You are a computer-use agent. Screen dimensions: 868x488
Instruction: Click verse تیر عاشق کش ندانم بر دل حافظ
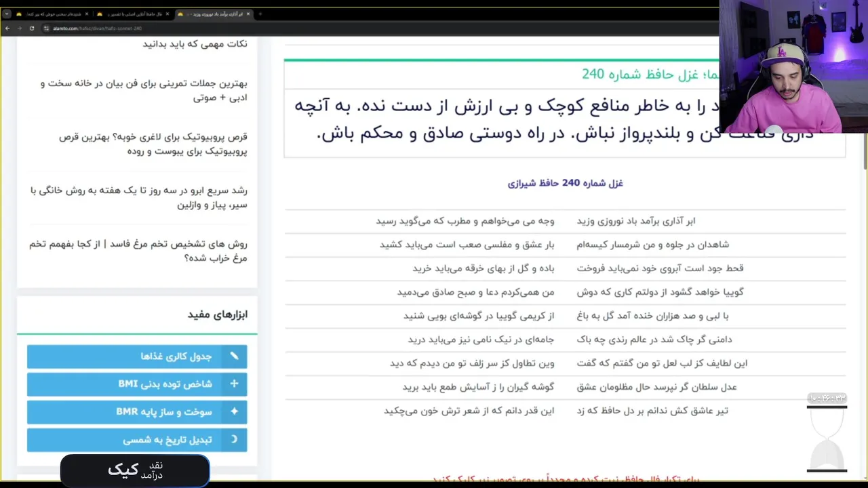[652, 411]
